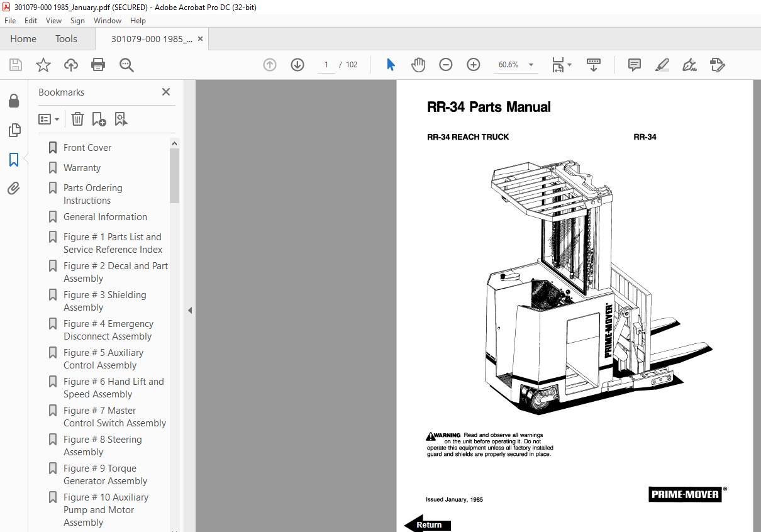Screen dimensions: 761x532
Task: Go to the next page
Action: pyautogui.click(x=297, y=65)
